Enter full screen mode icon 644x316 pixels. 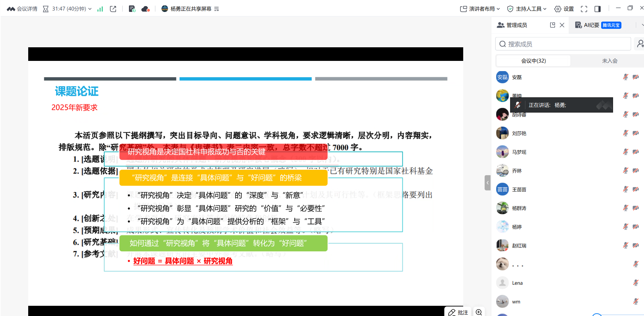click(x=584, y=9)
